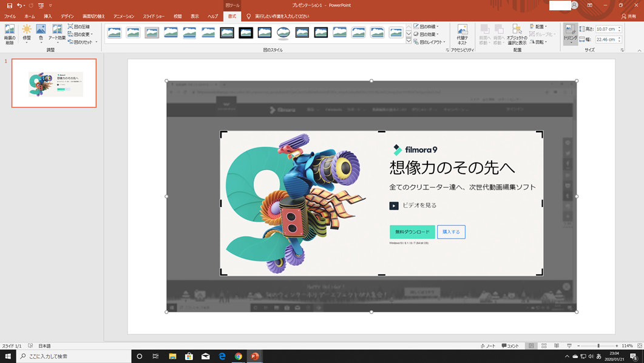Open 背景の削除 (remove background) tool
Viewport: 644px width, 363px height.
click(10, 34)
